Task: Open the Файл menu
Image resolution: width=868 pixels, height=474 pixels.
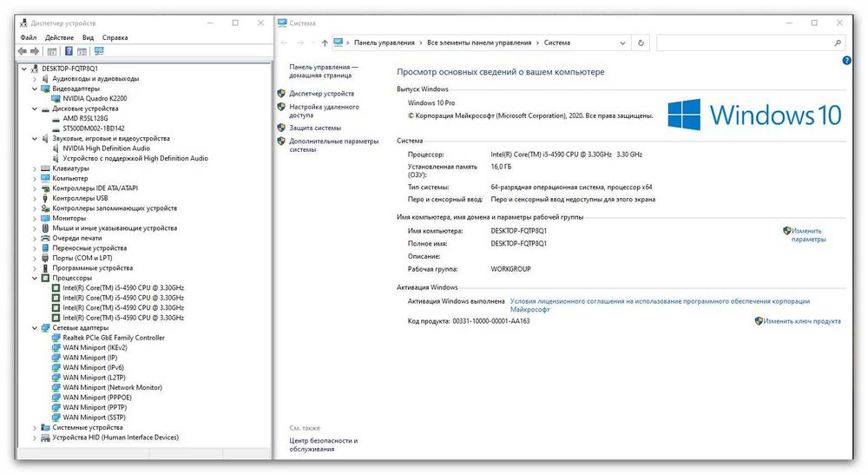Action: [29, 37]
